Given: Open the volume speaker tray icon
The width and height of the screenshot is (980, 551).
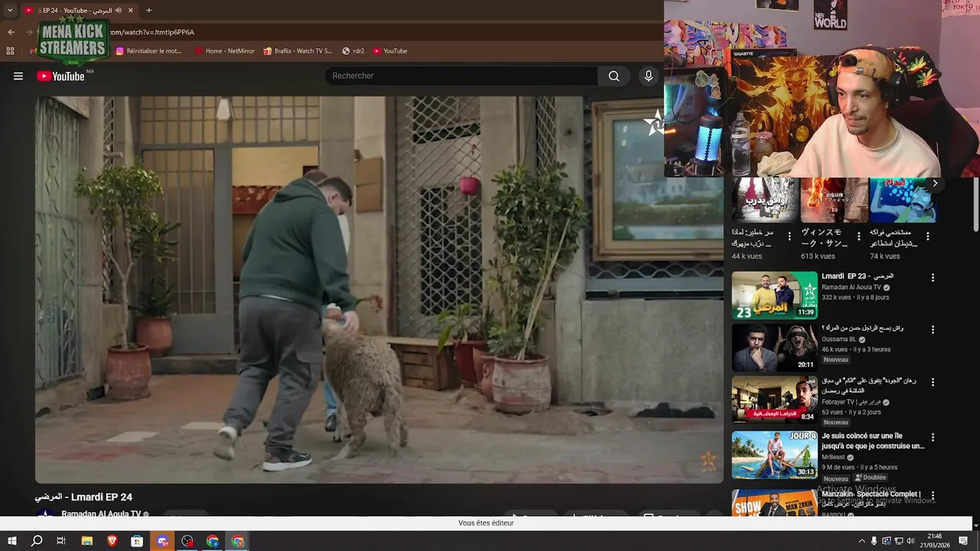Looking at the screenshot, I should (x=911, y=541).
